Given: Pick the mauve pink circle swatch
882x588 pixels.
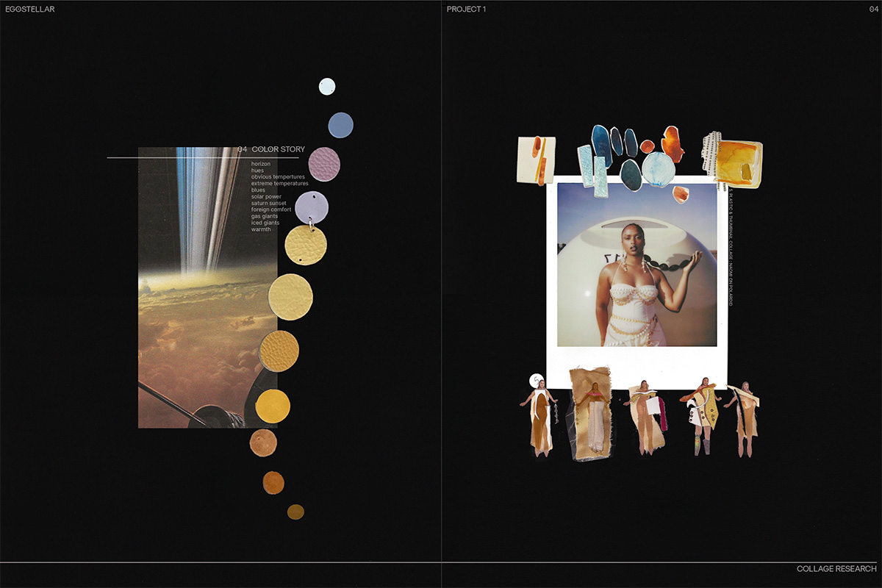Looking at the screenshot, I should (x=324, y=164).
